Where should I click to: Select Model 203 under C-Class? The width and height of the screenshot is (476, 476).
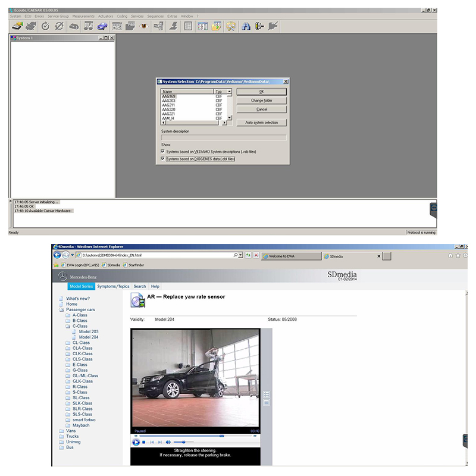coord(89,331)
